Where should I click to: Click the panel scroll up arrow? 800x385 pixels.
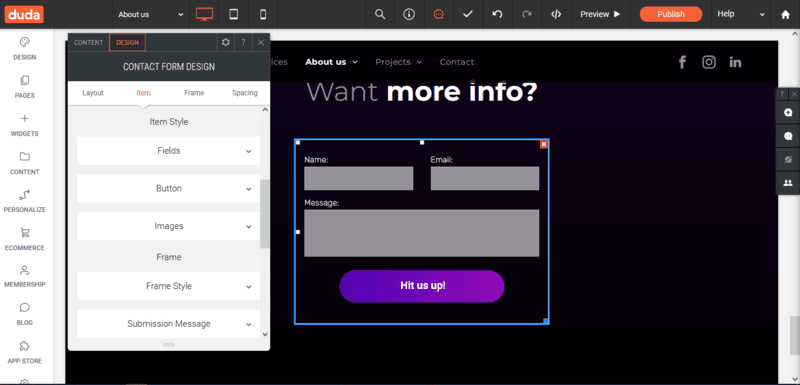coord(265,110)
